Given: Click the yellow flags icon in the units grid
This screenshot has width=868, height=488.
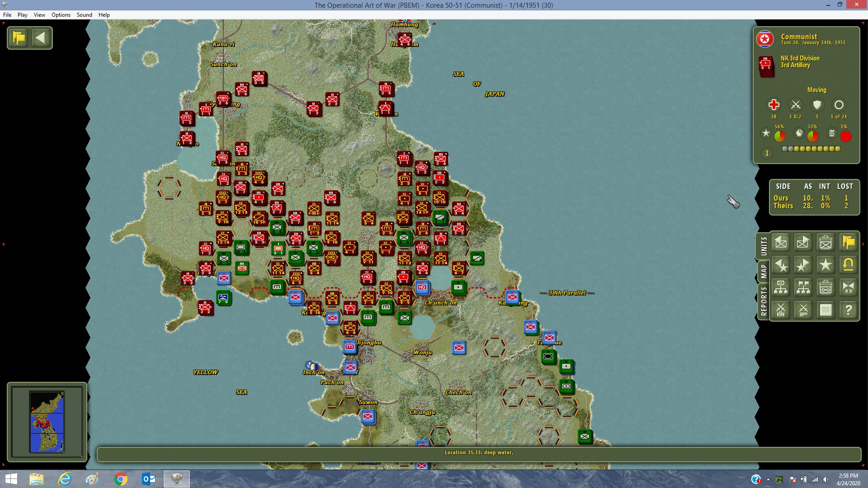Looking at the screenshot, I should 849,243.
